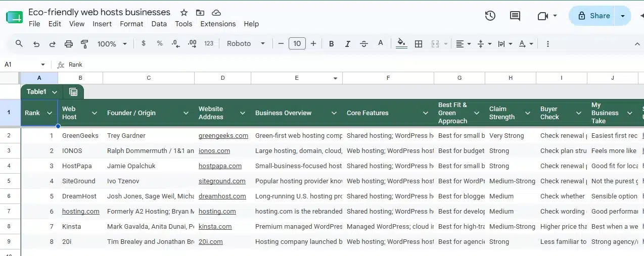Open the Help menu
The image size is (644, 256).
pyautogui.click(x=251, y=24)
